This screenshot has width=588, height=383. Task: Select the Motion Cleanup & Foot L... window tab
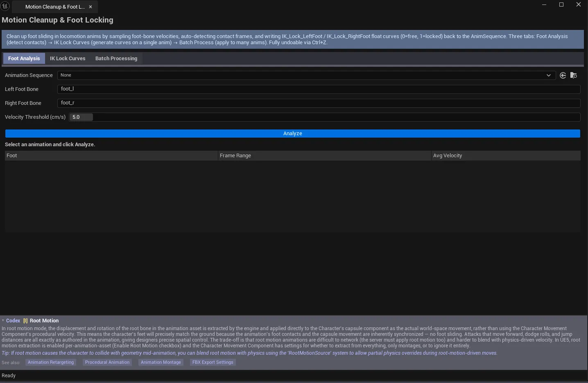click(55, 7)
